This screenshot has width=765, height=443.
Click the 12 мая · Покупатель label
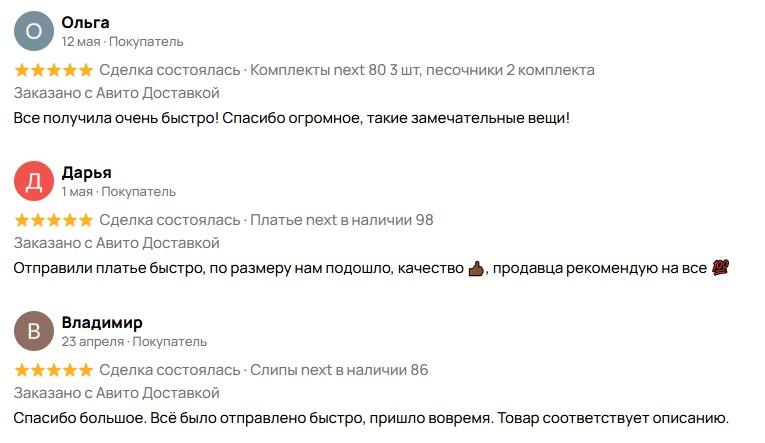pos(122,42)
